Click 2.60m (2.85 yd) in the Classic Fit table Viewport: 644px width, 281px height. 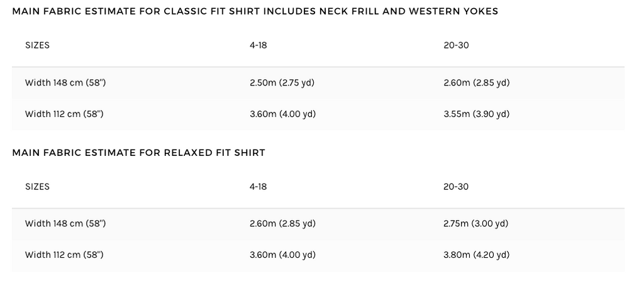[476, 82]
